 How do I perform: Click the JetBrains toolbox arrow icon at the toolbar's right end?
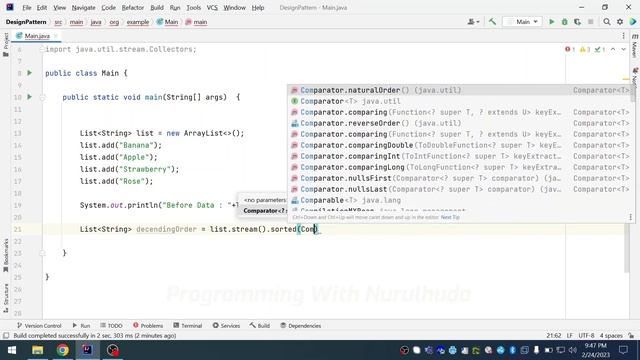click(633, 22)
